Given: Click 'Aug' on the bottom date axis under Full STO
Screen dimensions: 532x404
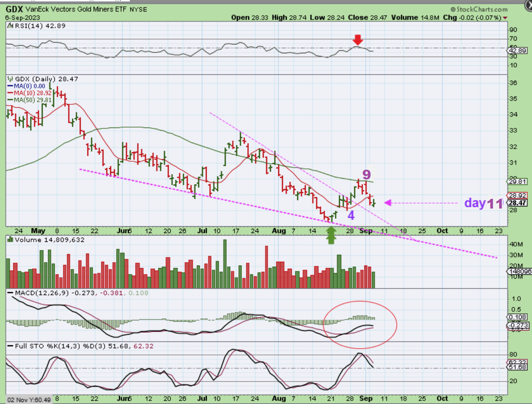Looking at the screenshot, I should click(x=279, y=399).
